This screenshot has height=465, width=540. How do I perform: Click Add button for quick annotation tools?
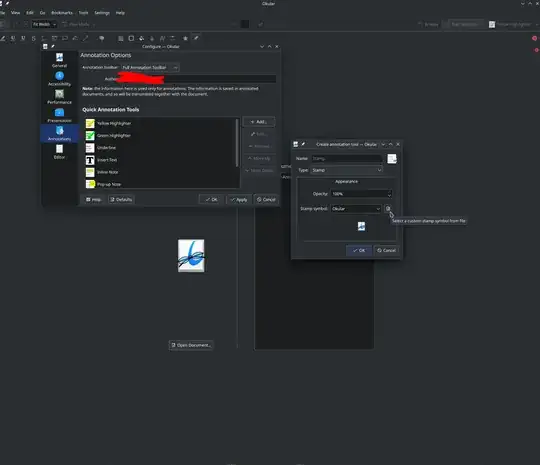tap(259, 122)
